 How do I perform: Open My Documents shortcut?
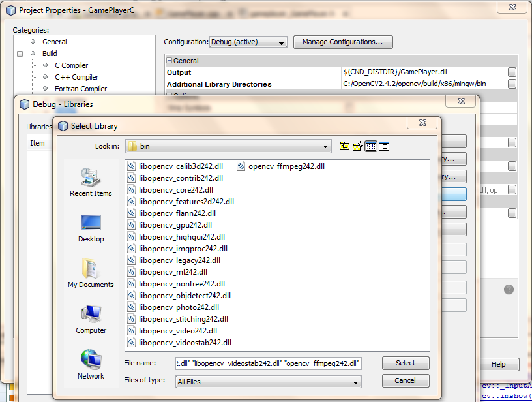[91, 273]
